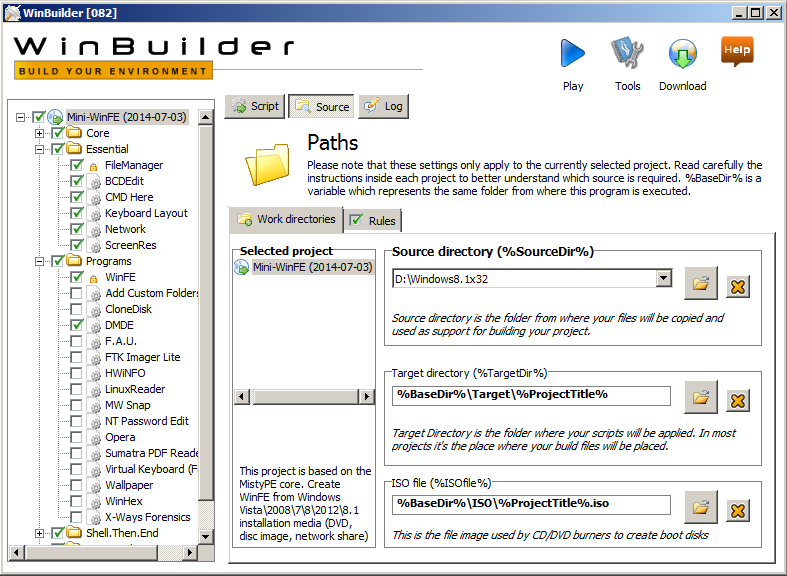Select the Work directories tab
Screen dimensions: 787x576
[x=286, y=219]
